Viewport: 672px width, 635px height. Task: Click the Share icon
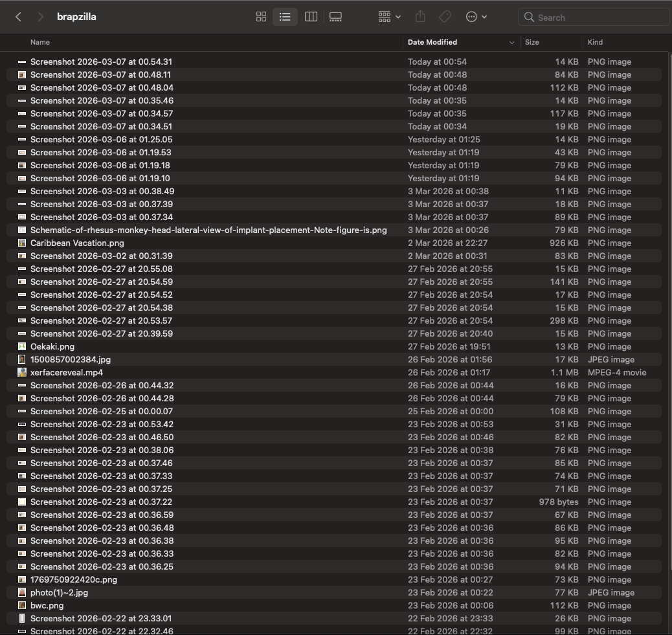click(x=420, y=17)
